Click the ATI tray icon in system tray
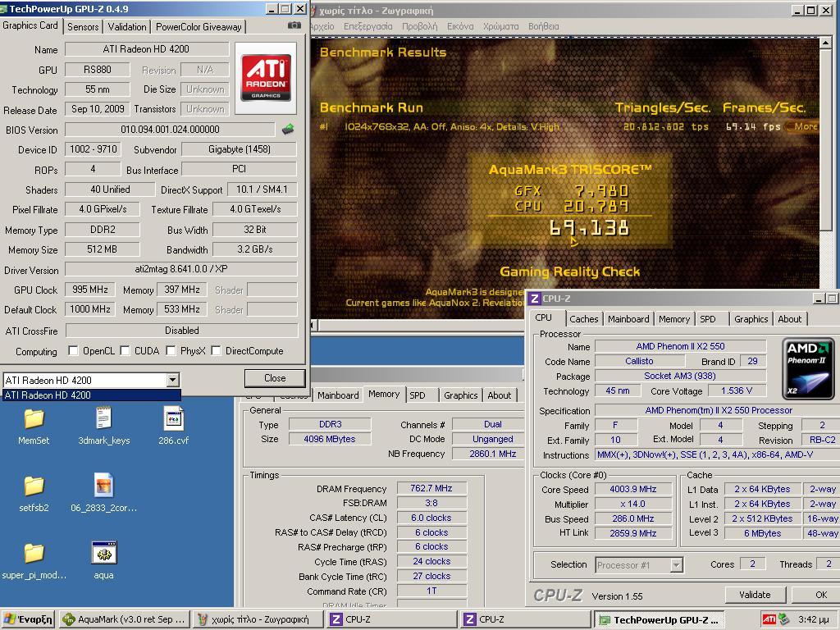This screenshot has width=840, height=630. point(769,619)
